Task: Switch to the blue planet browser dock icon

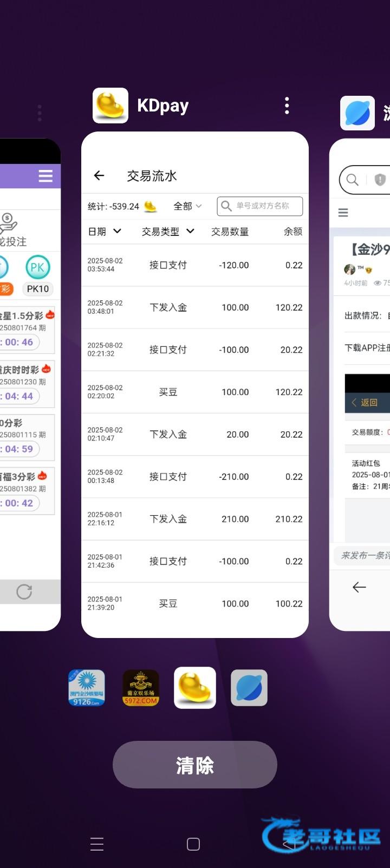Action: pos(249,688)
